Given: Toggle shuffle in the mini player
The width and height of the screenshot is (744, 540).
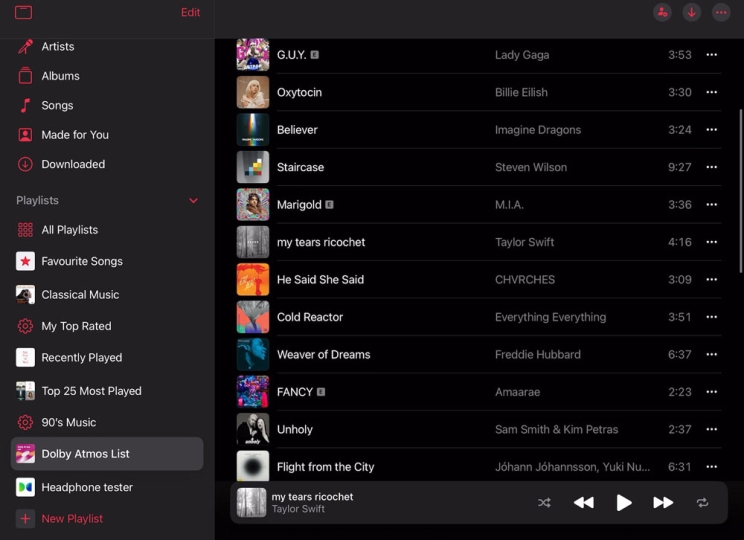Looking at the screenshot, I should (x=544, y=503).
